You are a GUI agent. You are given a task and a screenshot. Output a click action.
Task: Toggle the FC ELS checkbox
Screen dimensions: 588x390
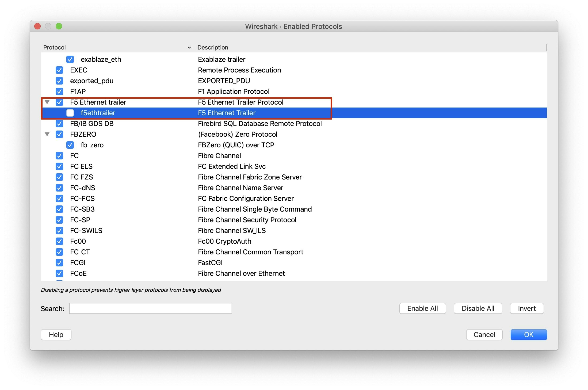click(59, 166)
